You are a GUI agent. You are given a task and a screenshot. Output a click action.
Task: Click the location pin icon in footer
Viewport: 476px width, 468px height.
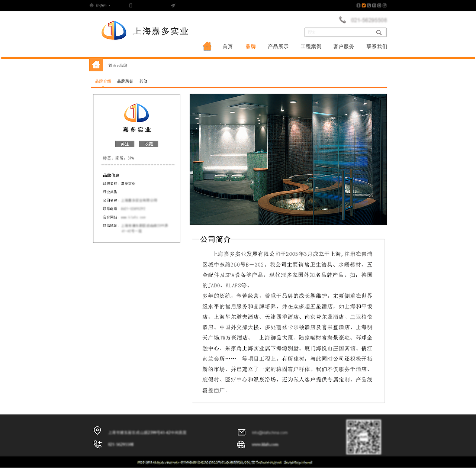(x=97, y=430)
